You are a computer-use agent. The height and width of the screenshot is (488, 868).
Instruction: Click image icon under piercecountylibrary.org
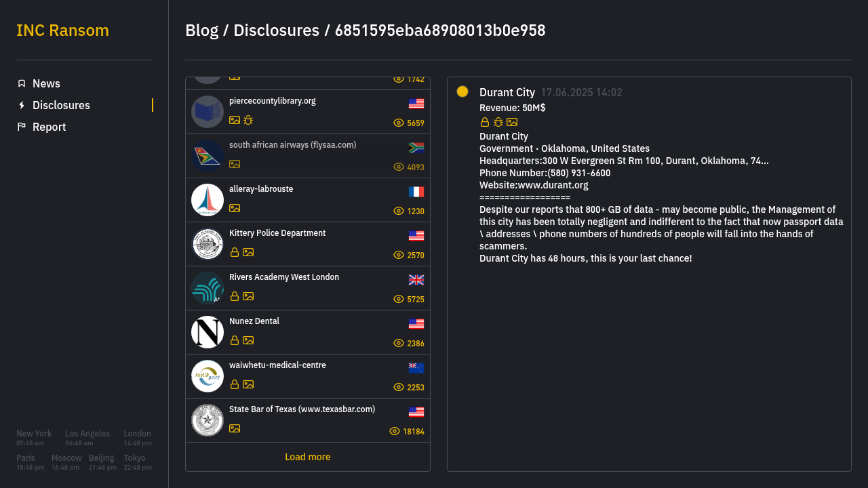(235, 120)
